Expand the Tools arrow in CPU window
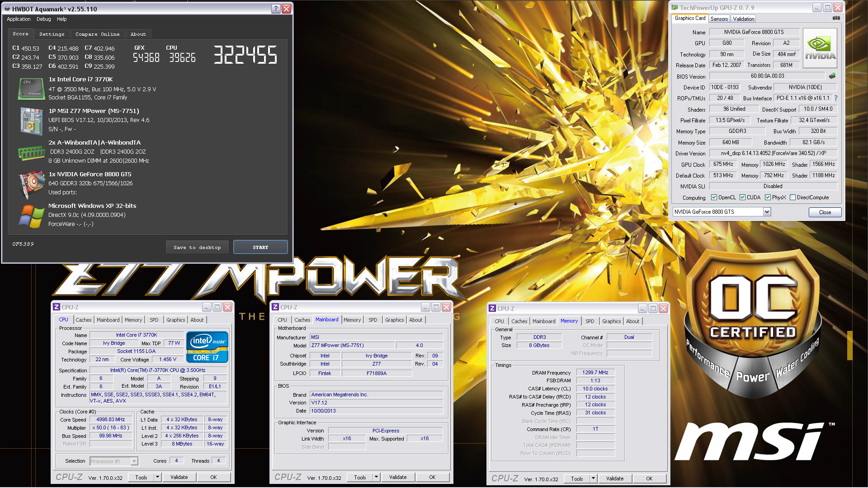 (157, 477)
